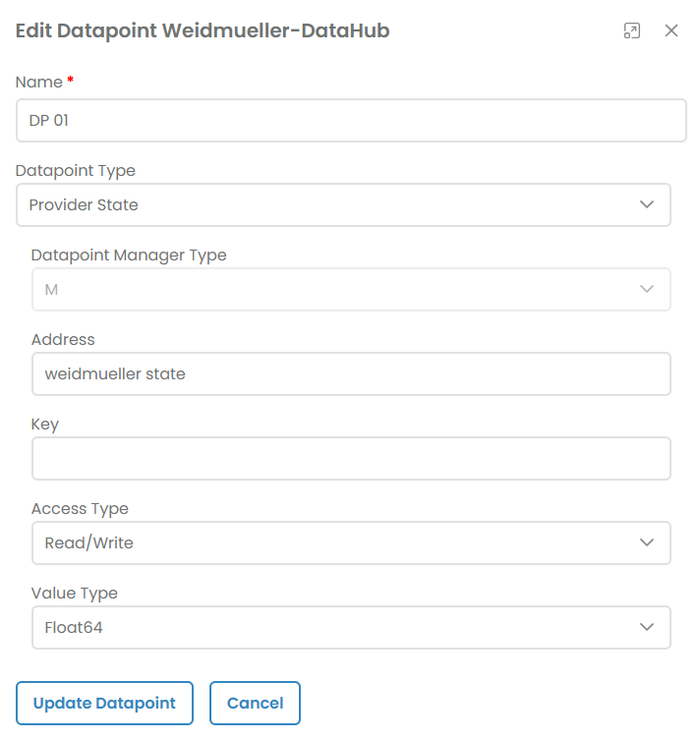Screen dimensions: 700x740
Task: Click the Key label
Action: 45,425
